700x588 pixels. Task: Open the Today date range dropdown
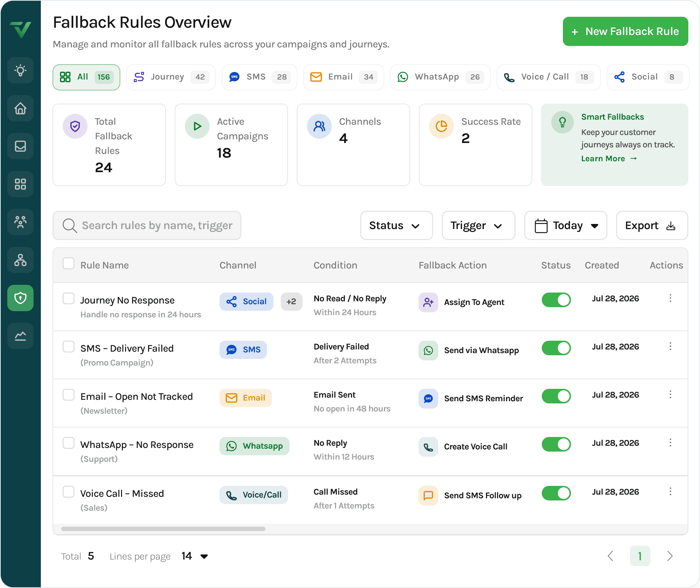(x=565, y=225)
